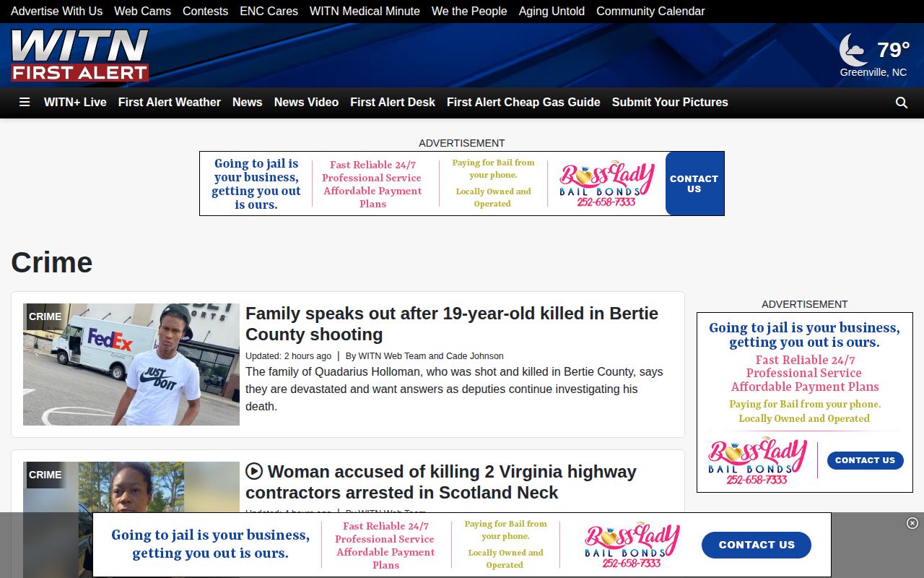Click the search magnifier icon
The image size is (924, 578).
(x=901, y=103)
